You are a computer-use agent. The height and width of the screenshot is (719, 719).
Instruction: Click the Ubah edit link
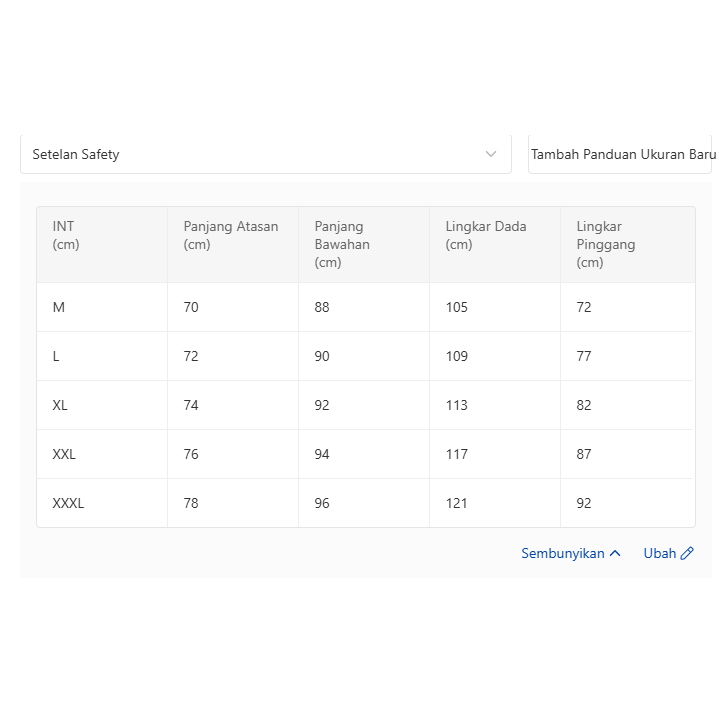point(660,553)
